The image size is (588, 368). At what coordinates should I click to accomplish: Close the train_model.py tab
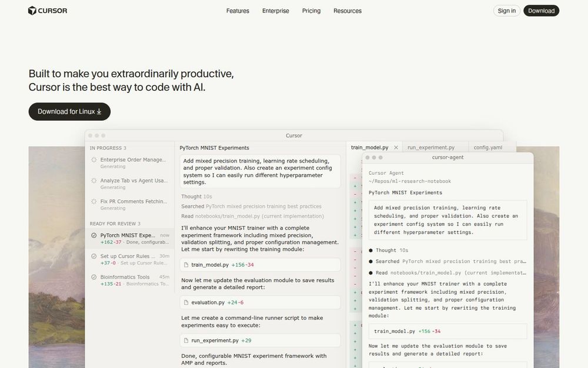pyautogui.click(x=396, y=148)
